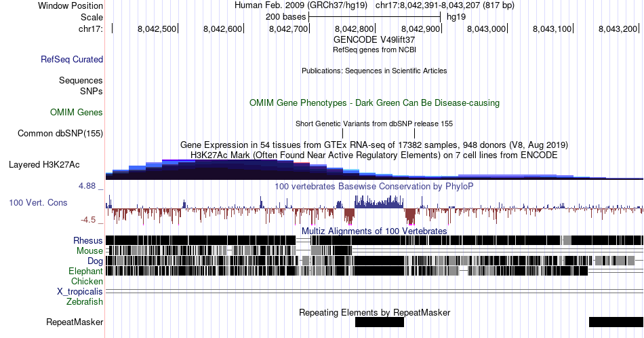The image size is (644, 338).
Task: Open the RepeatMasker track label
Action: pos(75,322)
